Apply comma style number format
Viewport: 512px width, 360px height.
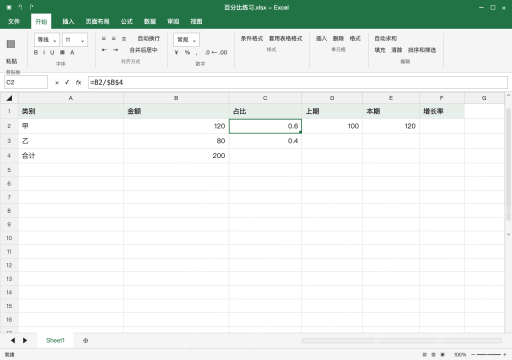[197, 53]
